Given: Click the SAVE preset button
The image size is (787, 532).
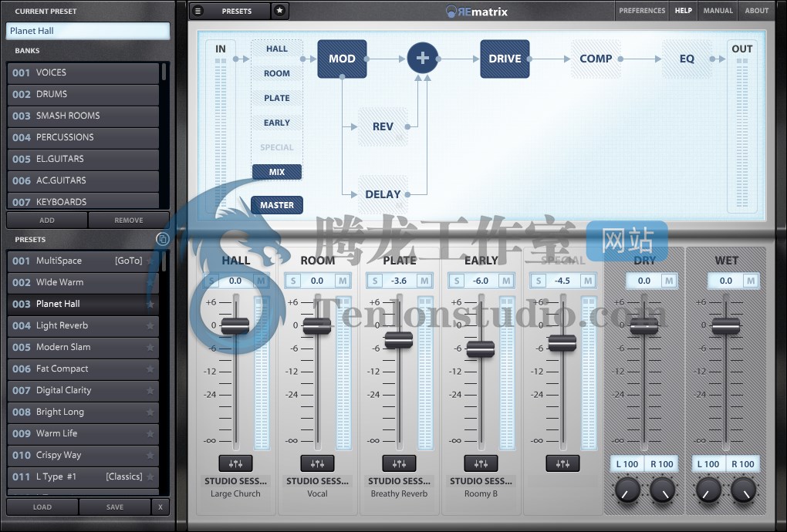Looking at the screenshot, I should [x=114, y=507].
